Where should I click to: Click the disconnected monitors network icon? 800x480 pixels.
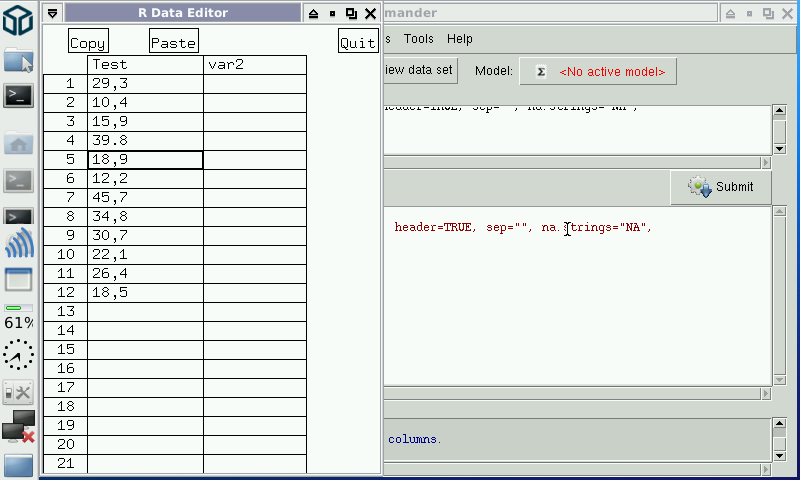[18, 426]
